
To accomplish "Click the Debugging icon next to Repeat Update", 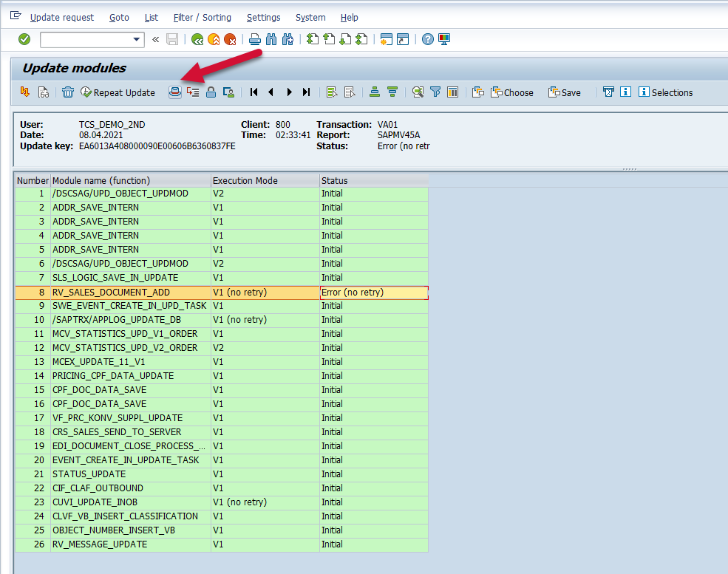I will coord(175,92).
